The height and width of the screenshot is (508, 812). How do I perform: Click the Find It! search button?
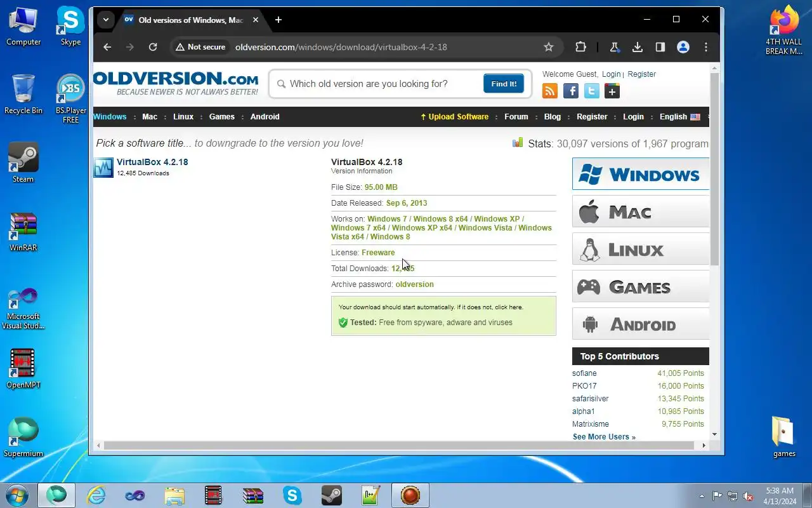[x=504, y=84]
